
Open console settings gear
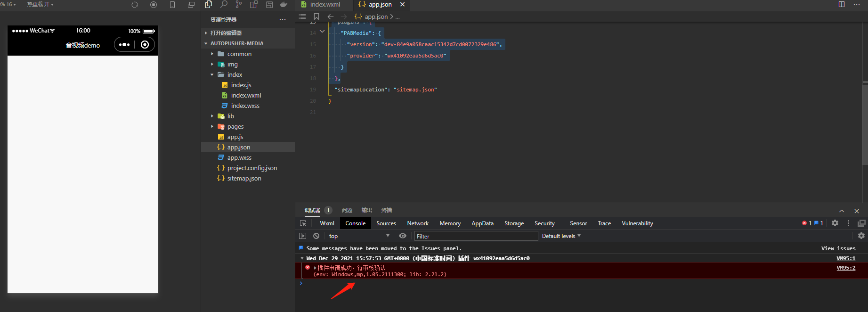point(861,236)
